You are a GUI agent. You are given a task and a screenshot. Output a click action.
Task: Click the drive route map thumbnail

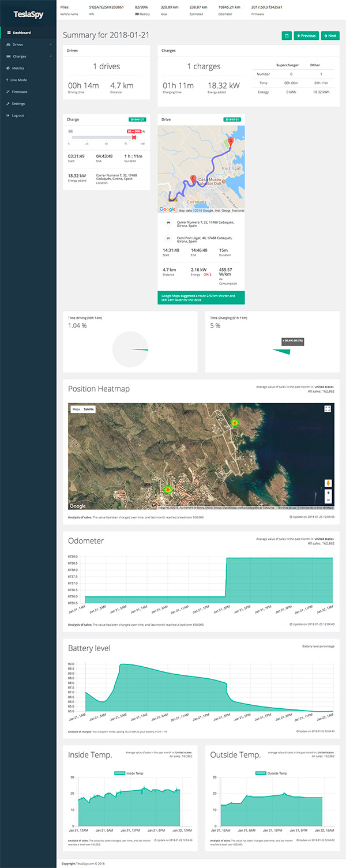pos(201,169)
